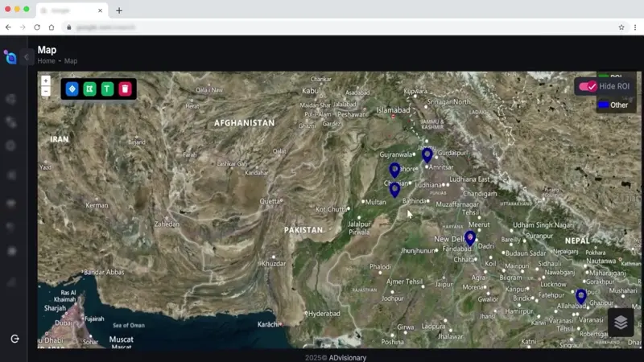The width and height of the screenshot is (644, 362).
Task: Bookmark the page with star icon
Action: click(621, 27)
